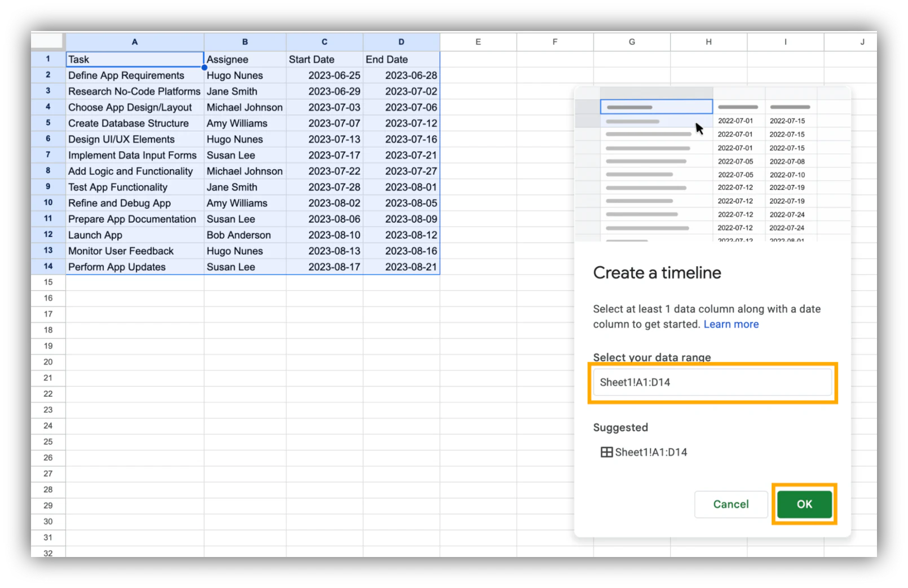Select column F header
Viewport: 908px width, 588px height.
555,42
